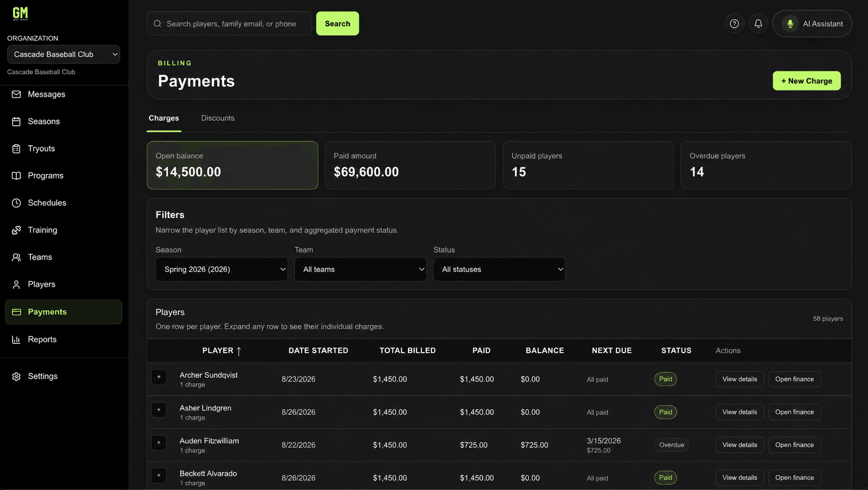The image size is (868, 490).
Task: Open the Cascade Baseball Club organization dropdown
Action: pos(63,54)
